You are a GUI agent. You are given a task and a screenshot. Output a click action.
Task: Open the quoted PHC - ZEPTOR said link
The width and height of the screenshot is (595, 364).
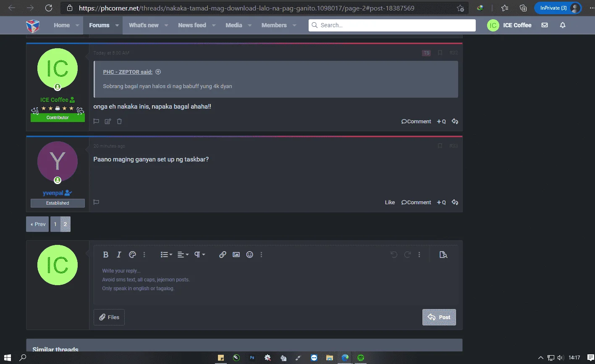tap(128, 72)
